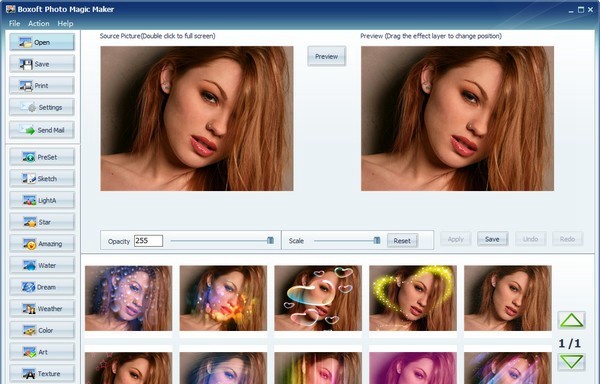This screenshot has width=600, height=384.
Task: Click the Save floppy-disk sidebar button
Action: pos(42,64)
